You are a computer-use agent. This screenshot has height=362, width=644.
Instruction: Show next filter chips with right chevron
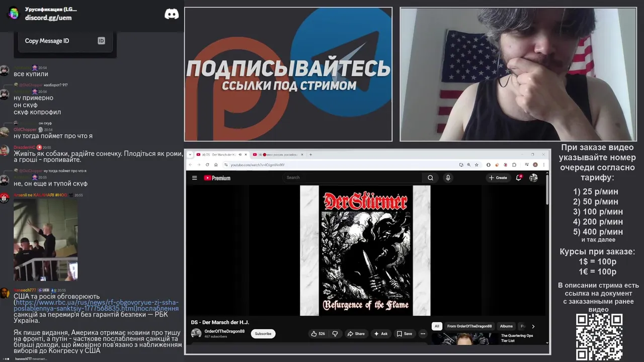click(x=533, y=326)
